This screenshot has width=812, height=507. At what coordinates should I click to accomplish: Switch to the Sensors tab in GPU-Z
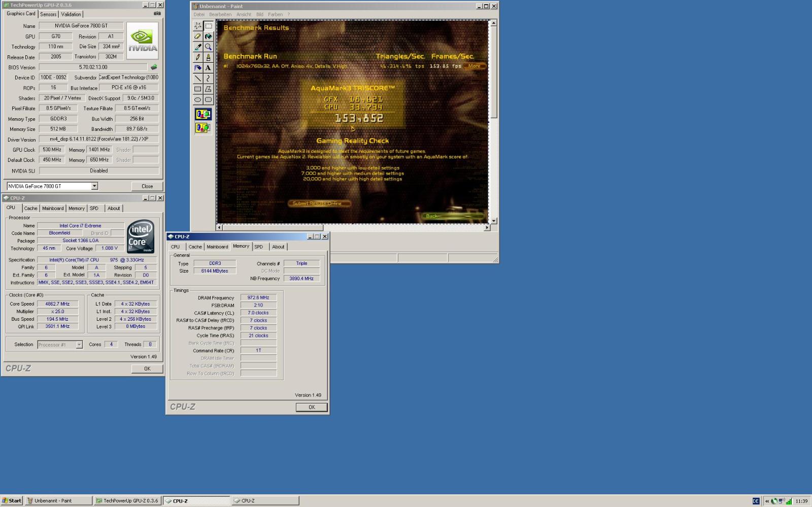pyautogui.click(x=48, y=14)
